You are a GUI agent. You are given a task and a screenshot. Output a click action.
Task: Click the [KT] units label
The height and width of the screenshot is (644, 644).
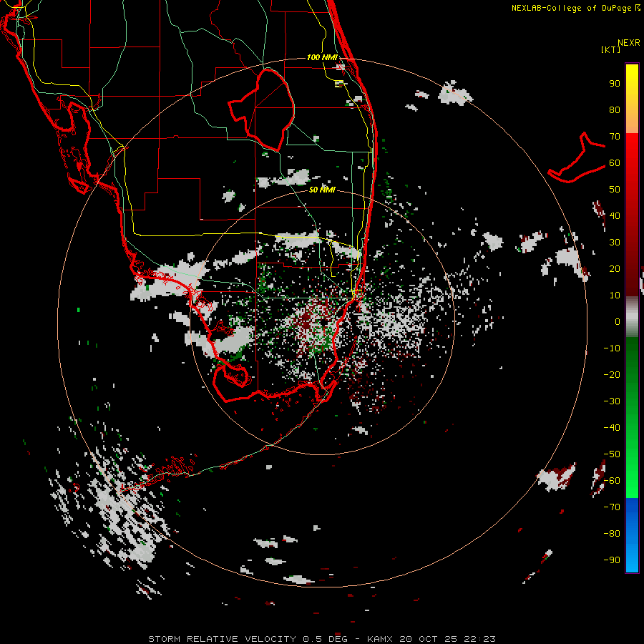[611, 49]
